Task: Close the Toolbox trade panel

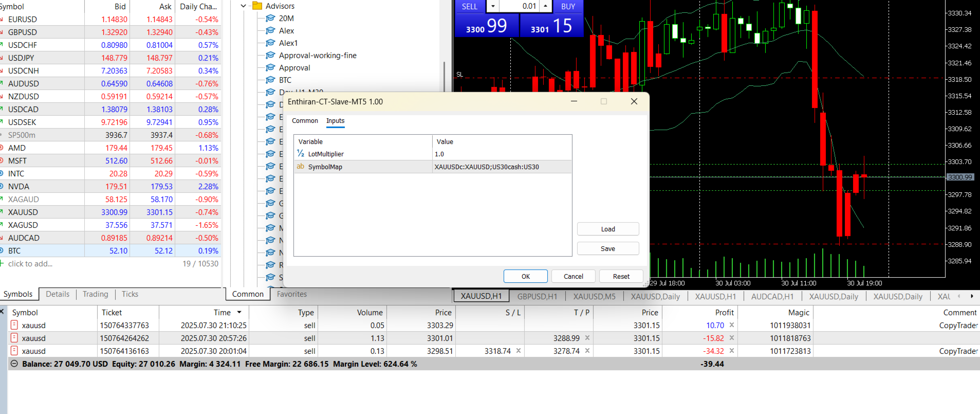Action: point(2,312)
